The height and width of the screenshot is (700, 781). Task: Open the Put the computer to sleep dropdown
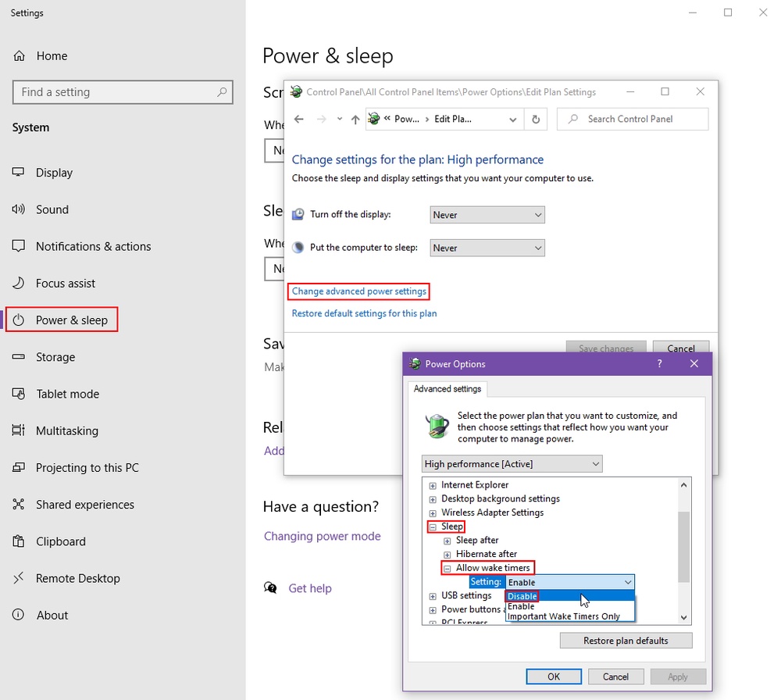click(x=487, y=248)
